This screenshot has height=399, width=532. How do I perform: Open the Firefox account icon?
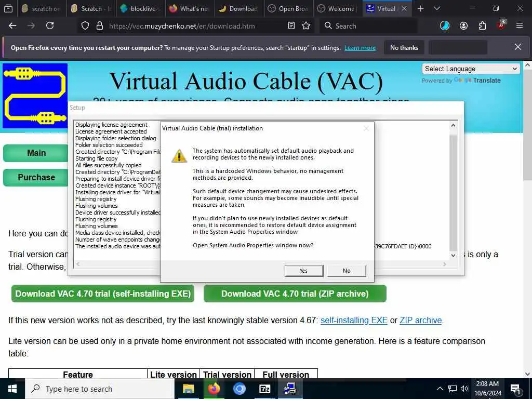coord(463,26)
